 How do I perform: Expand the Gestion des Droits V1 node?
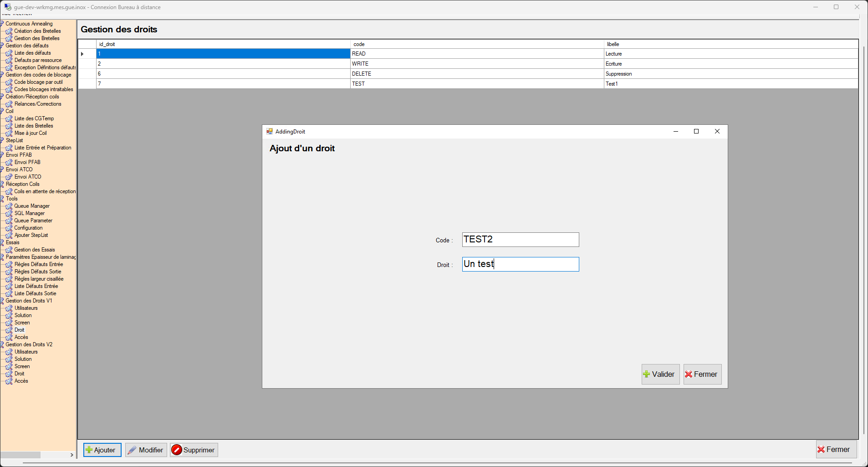(2, 301)
